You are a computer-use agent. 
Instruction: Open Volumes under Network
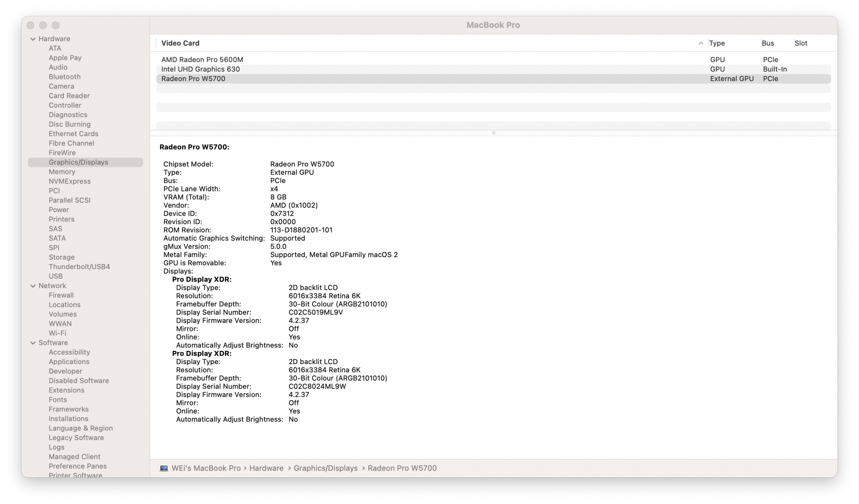click(63, 314)
